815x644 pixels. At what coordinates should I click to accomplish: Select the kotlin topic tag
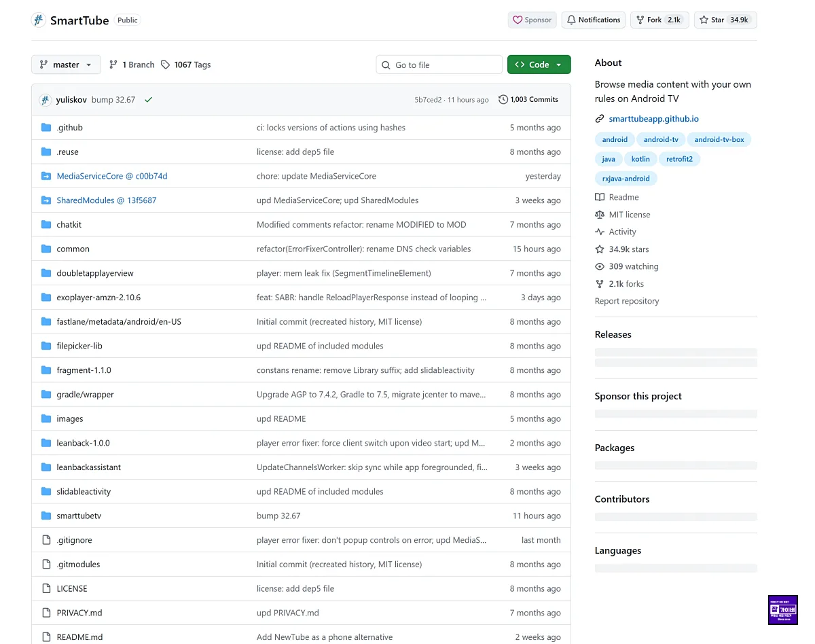pos(640,159)
